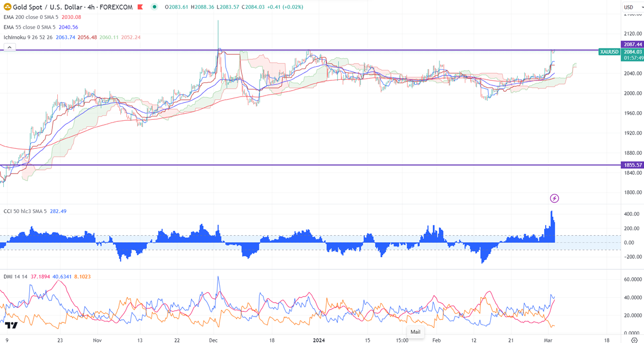Click the 2040.00 price axis label
The width and height of the screenshot is (644, 343).
tap(633, 73)
